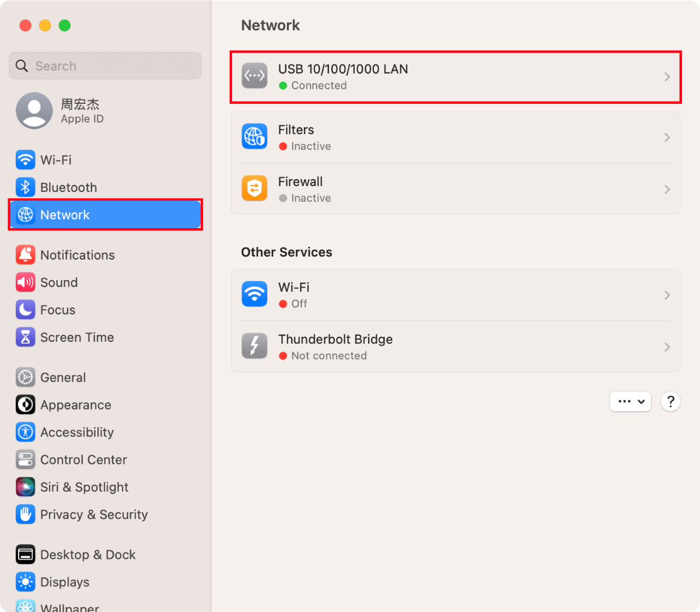Screen dimensions: 700x612
Task: Open Sound settings speaker icon
Action: point(25,282)
